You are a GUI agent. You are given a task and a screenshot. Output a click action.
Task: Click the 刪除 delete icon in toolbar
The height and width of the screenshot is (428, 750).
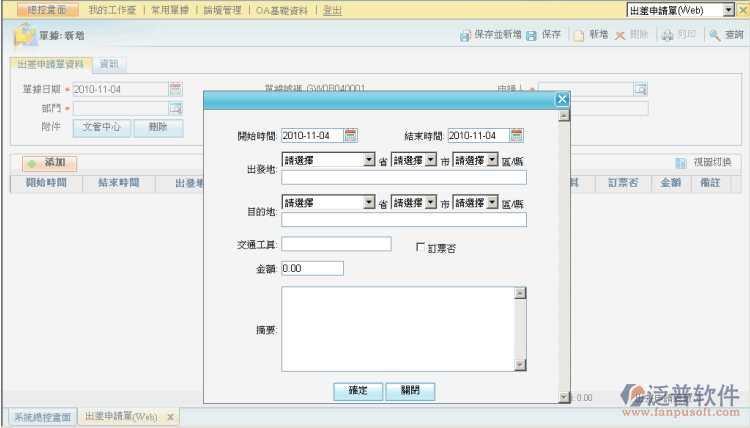pos(620,35)
